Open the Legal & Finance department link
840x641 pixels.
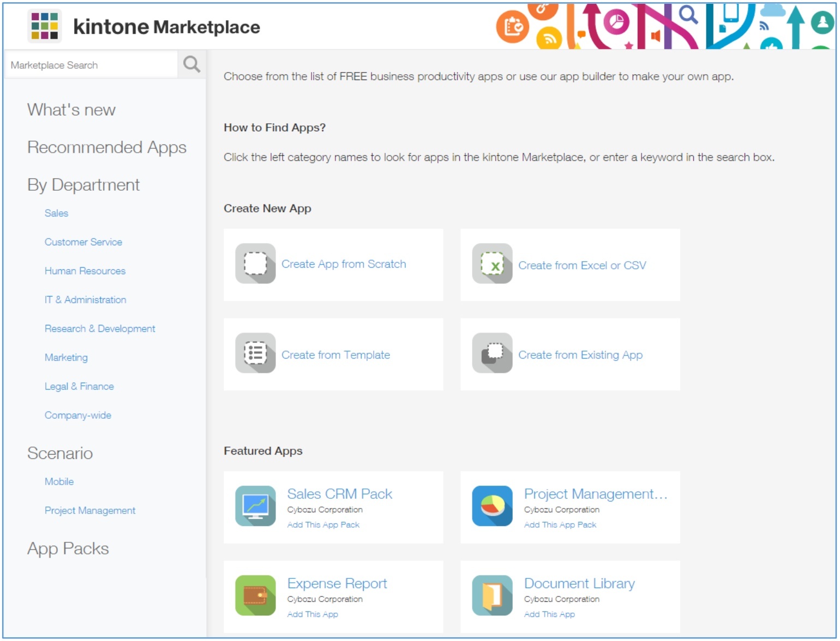tap(80, 386)
